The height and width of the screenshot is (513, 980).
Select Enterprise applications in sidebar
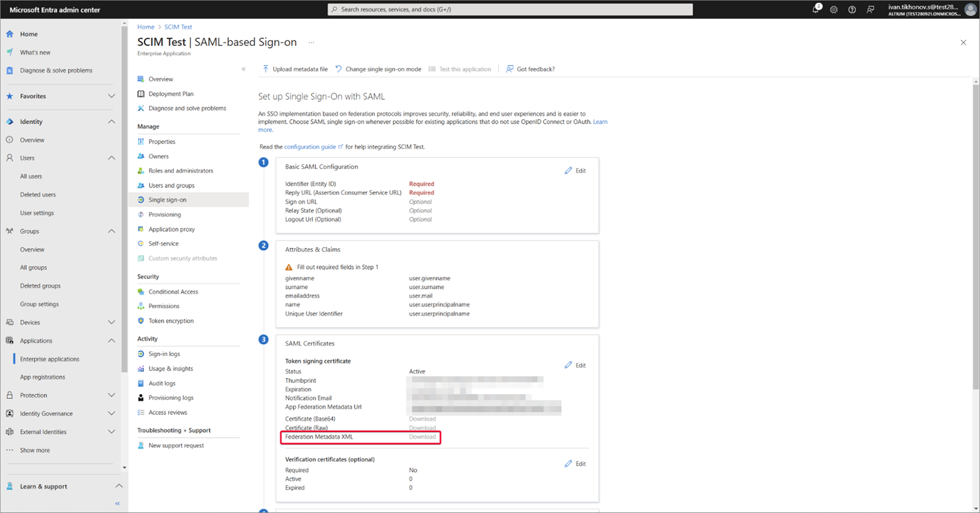(x=50, y=359)
